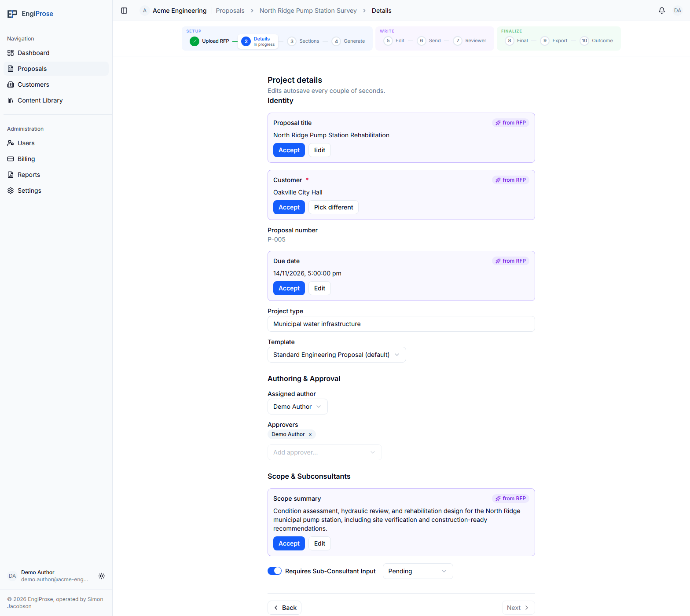Open Proposals in the sidebar

click(x=56, y=69)
